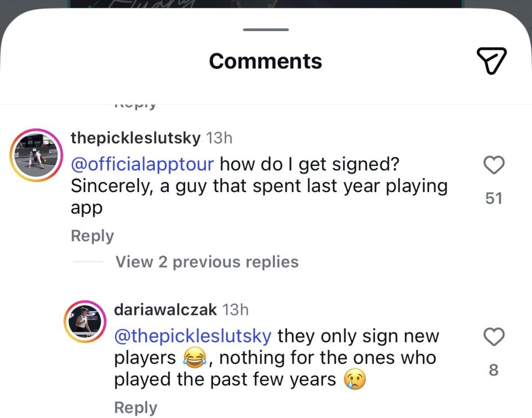The width and height of the screenshot is (532, 418).
Task: Tap the 13h timestamp on thepickleslutsky's comment
Action: (x=219, y=138)
